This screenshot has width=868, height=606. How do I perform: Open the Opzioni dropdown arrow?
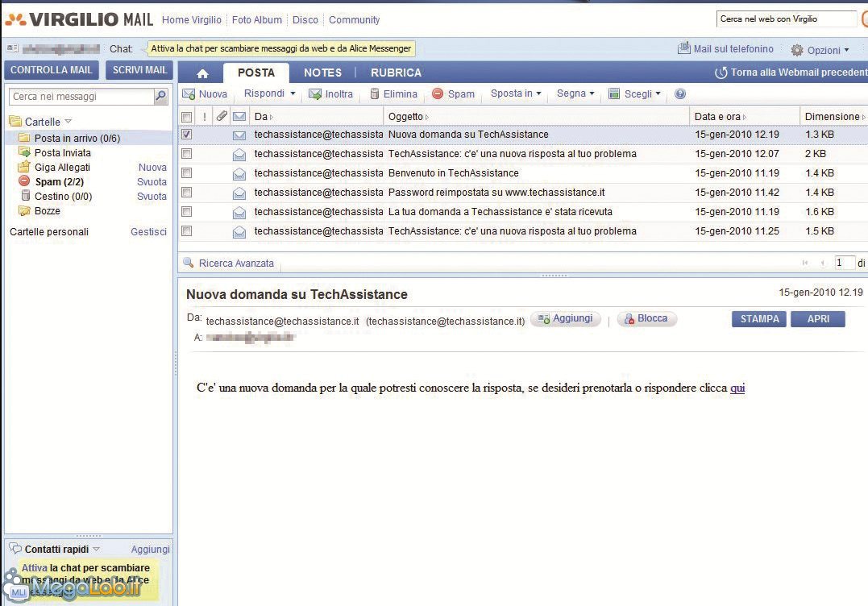[846, 50]
